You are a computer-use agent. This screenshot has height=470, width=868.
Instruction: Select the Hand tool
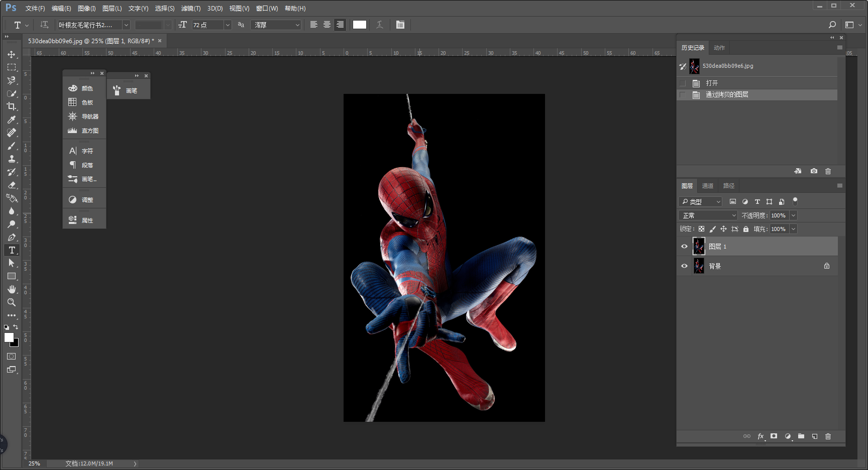pyautogui.click(x=11, y=289)
